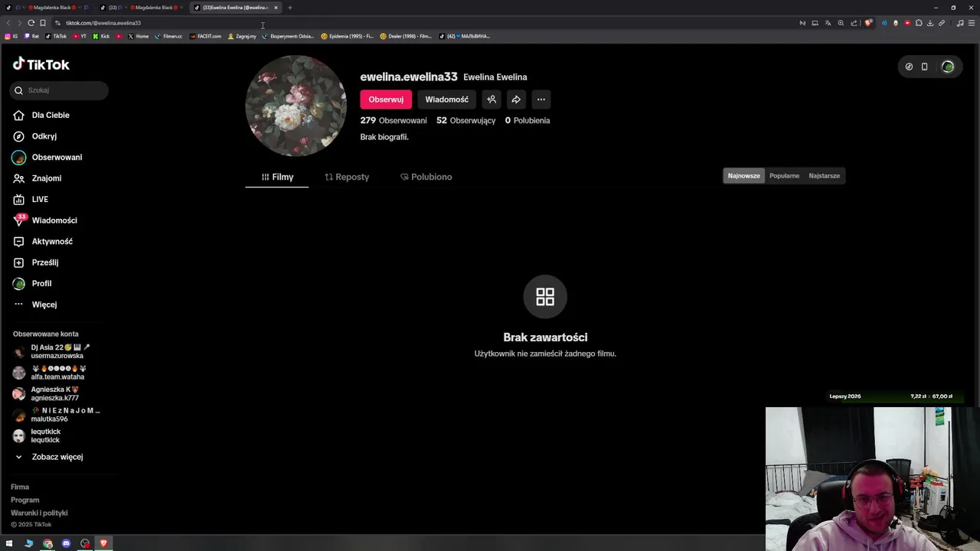This screenshot has width=980, height=551.
Task: Open Chrome from the taskbar
Action: point(47,543)
